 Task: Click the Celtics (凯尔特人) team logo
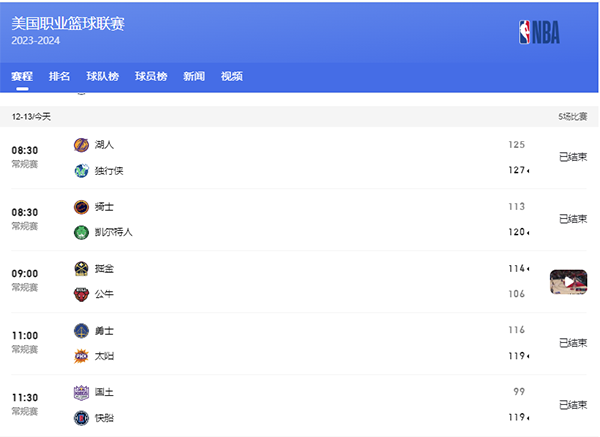point(81,232)
